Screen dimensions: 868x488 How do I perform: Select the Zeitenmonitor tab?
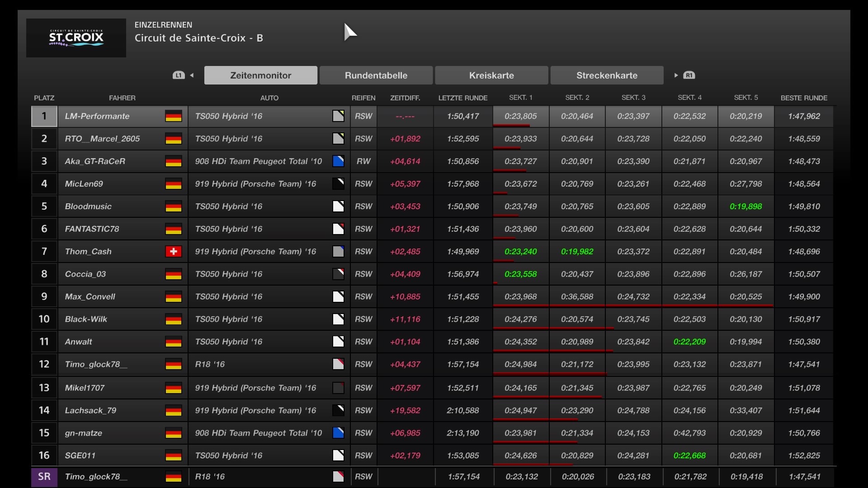[x=260, y=75]
